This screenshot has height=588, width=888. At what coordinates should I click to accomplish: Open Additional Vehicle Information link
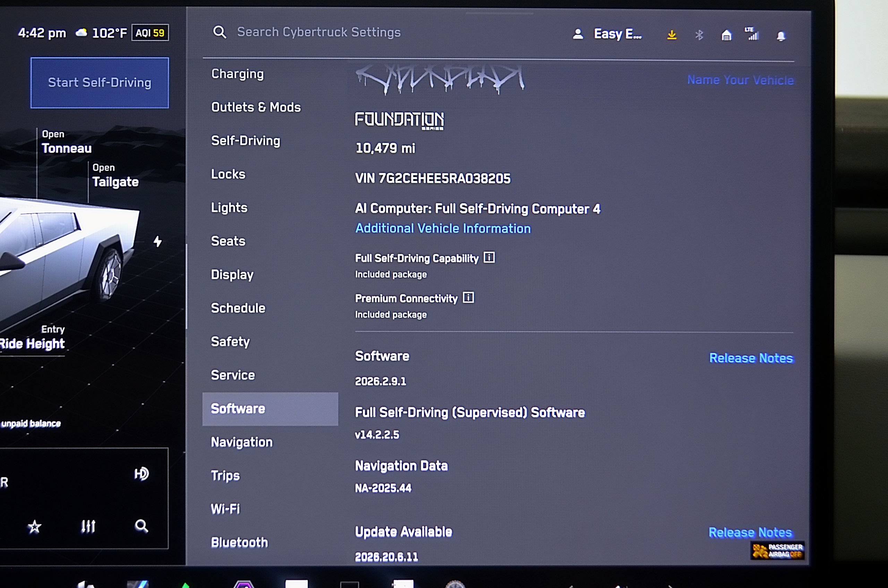tap(443, 228)
